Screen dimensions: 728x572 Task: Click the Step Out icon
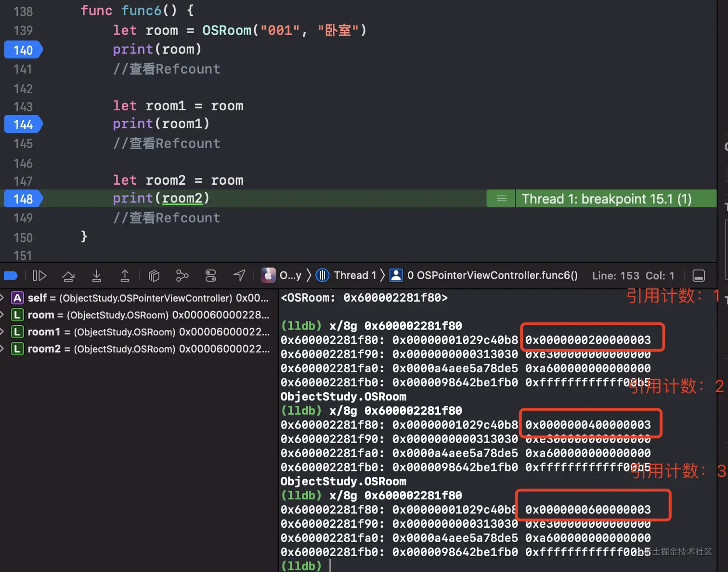tap(125, 276)
